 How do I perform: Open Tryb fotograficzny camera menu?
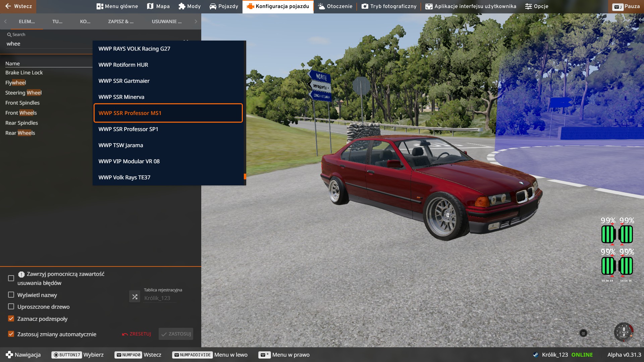point(389,6)
